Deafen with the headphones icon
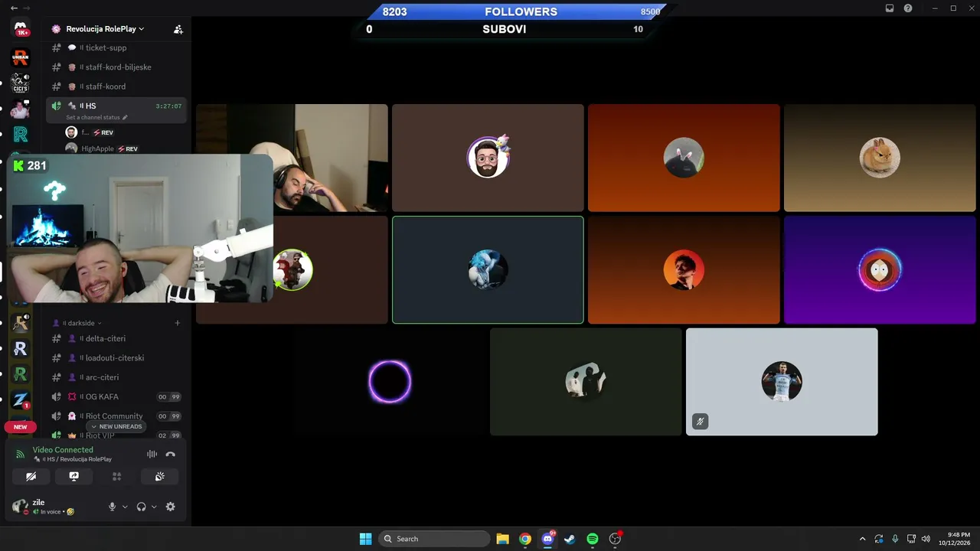 click(x=141, y=507)
